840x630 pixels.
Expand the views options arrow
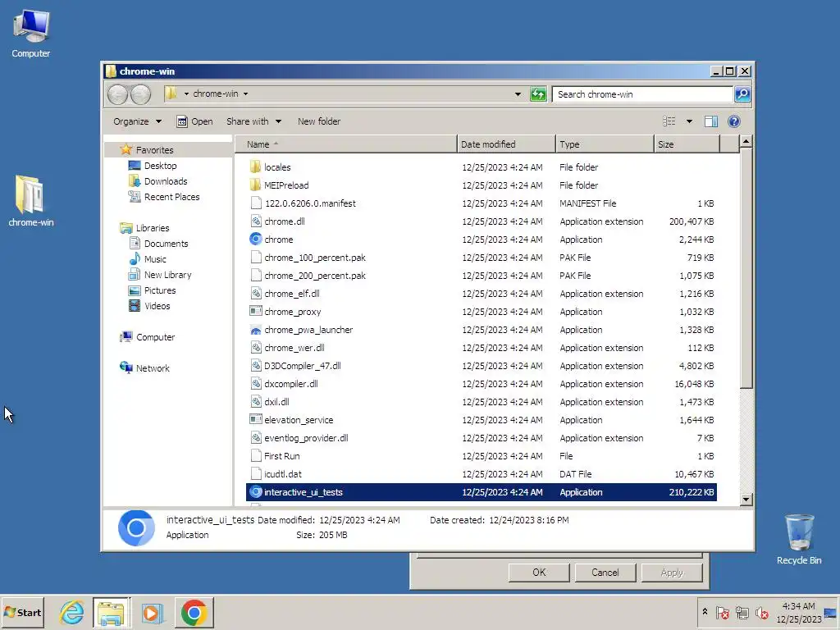[689, 121]
